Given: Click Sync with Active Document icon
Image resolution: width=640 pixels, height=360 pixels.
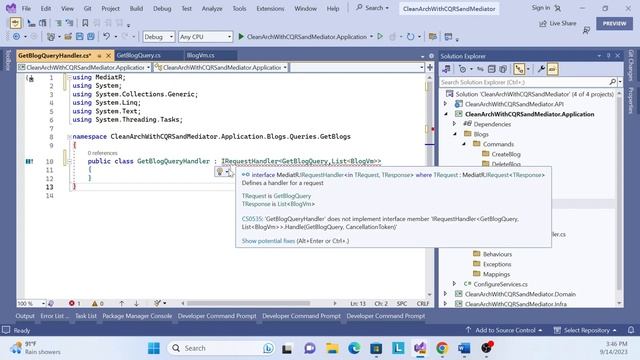Looking at the screenshot, I should [480, 69].
